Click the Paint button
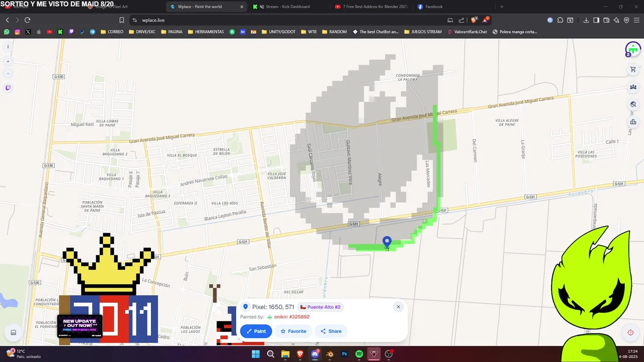This screenshot has height=362, width=644. tap(256, 331)
